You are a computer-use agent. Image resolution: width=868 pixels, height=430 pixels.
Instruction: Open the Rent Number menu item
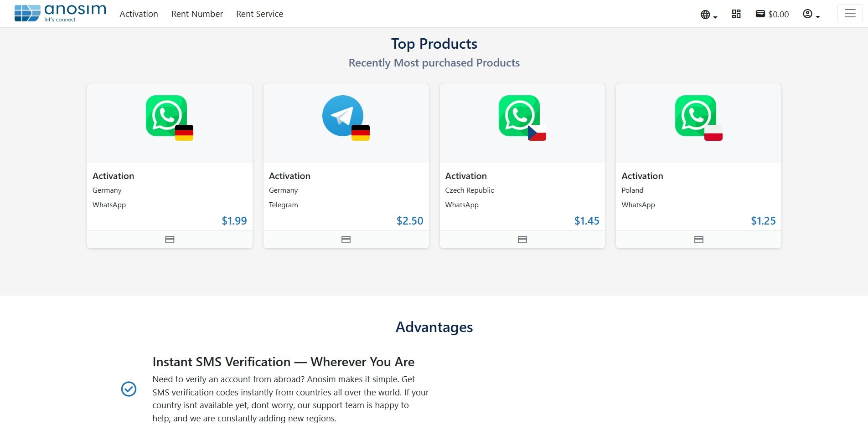click(197, 14)
